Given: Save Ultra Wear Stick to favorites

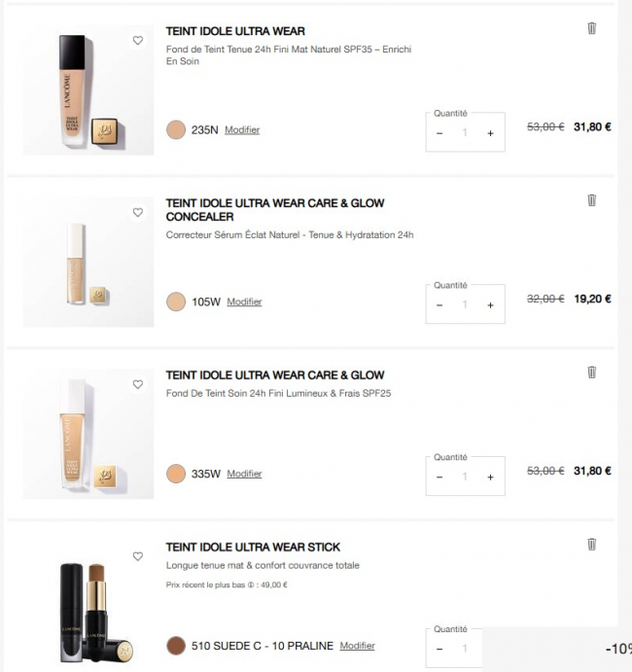Looking at the screenshot, I should point(137,556).
